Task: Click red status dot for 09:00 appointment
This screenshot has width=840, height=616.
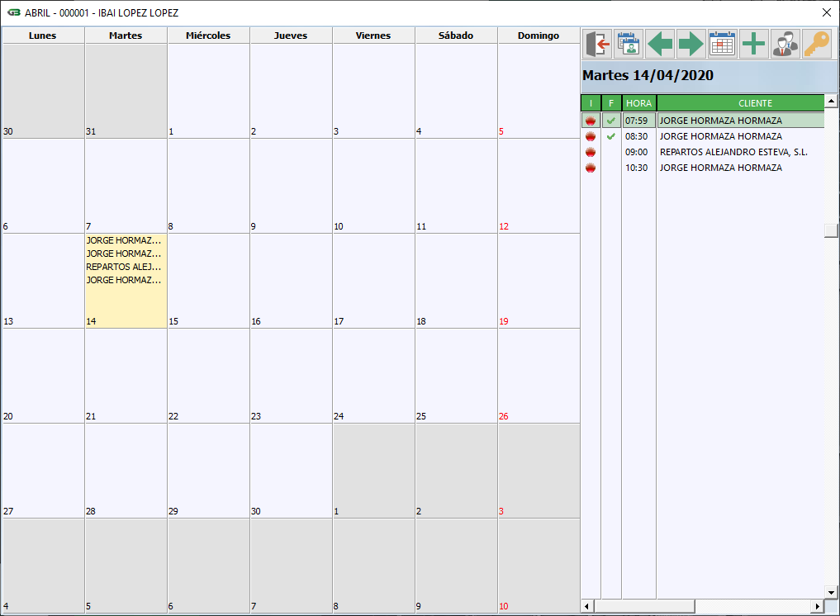Action: click(x=591, y=152)
